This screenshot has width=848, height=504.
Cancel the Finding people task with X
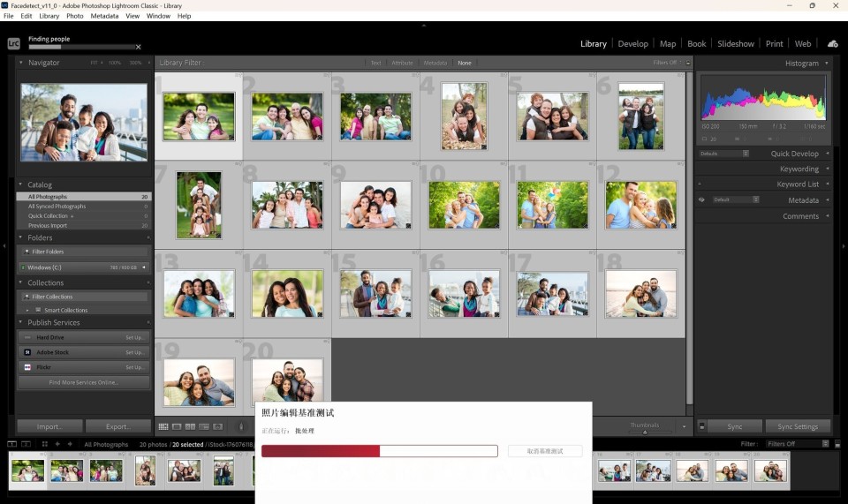(138, 47)
